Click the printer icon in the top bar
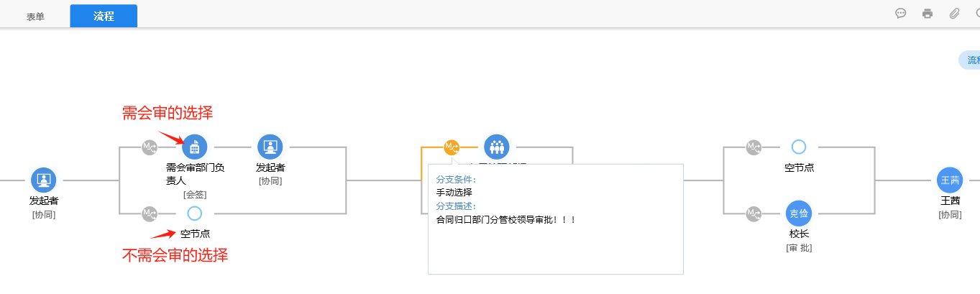 pos(928,14)
